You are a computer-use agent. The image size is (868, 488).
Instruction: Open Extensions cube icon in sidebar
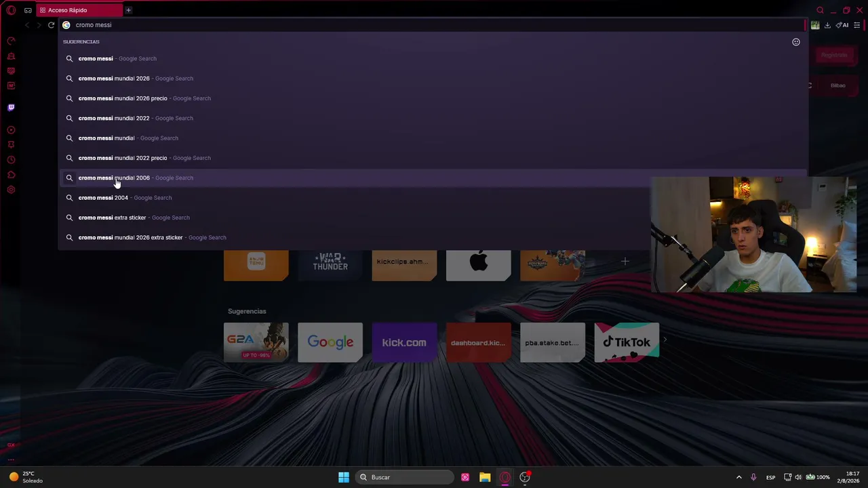click(x=11, y=175)
